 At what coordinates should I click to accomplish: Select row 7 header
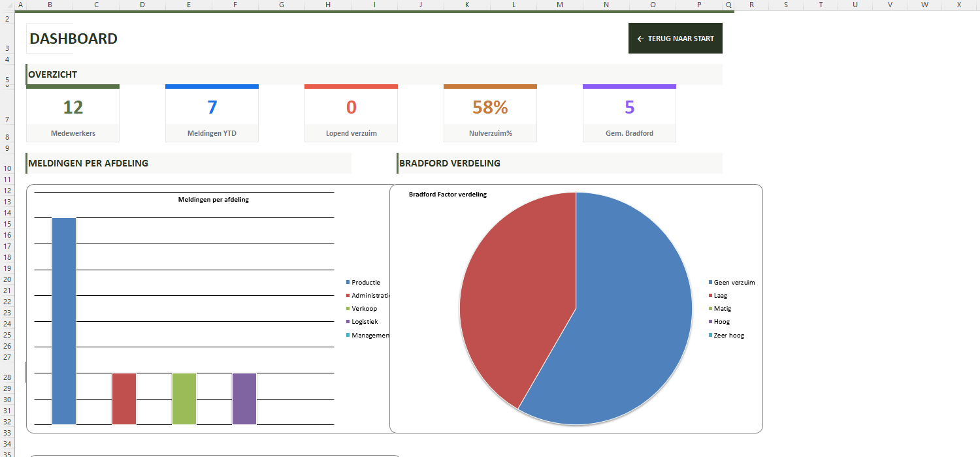click(x=7, y=107)
